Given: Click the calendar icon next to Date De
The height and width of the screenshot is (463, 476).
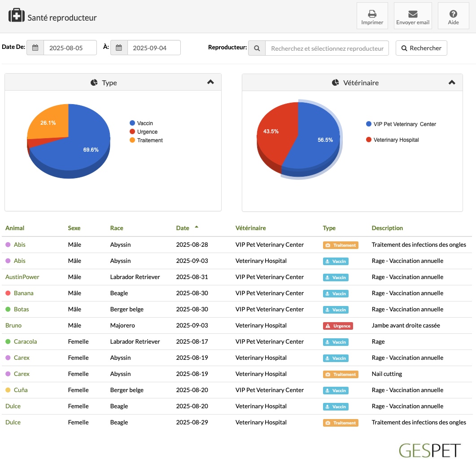Looking at the screenshot, I should click(35, 48).
